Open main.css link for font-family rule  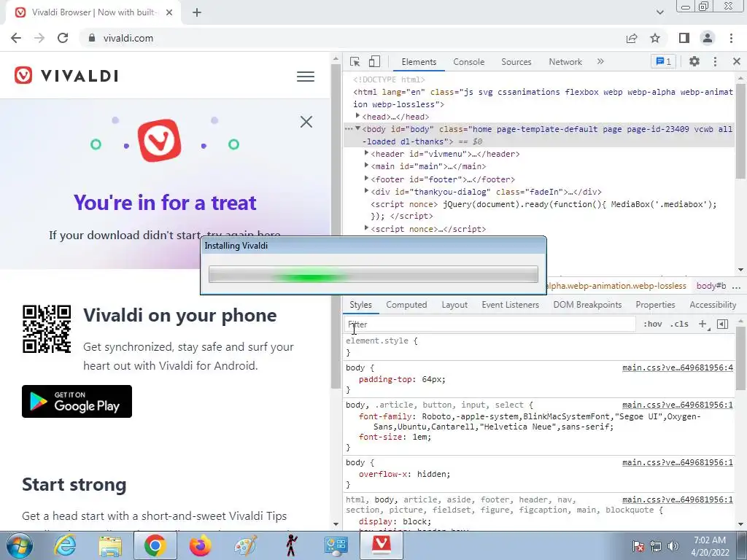(x=678, y=405)
